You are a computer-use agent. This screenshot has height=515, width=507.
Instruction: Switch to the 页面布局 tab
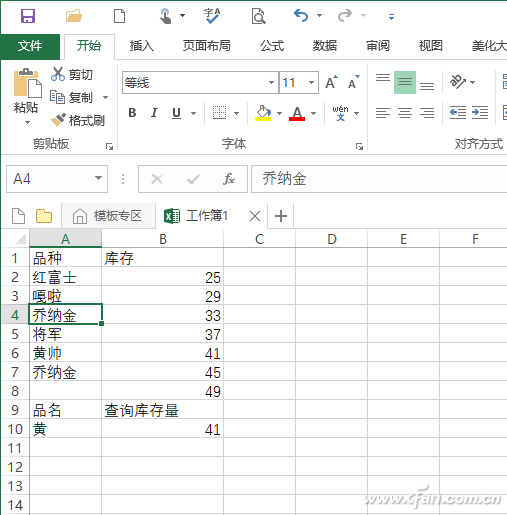(206, 46)
